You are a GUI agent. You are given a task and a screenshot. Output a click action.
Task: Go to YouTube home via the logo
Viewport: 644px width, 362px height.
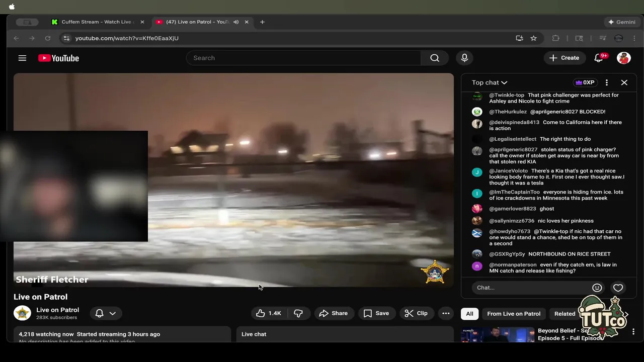[x=58, y=58]
